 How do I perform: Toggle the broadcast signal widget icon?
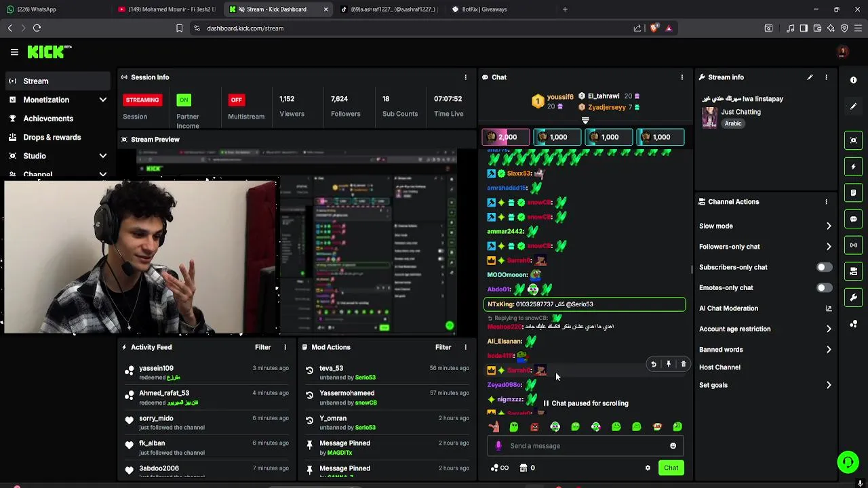pos(854,245)
